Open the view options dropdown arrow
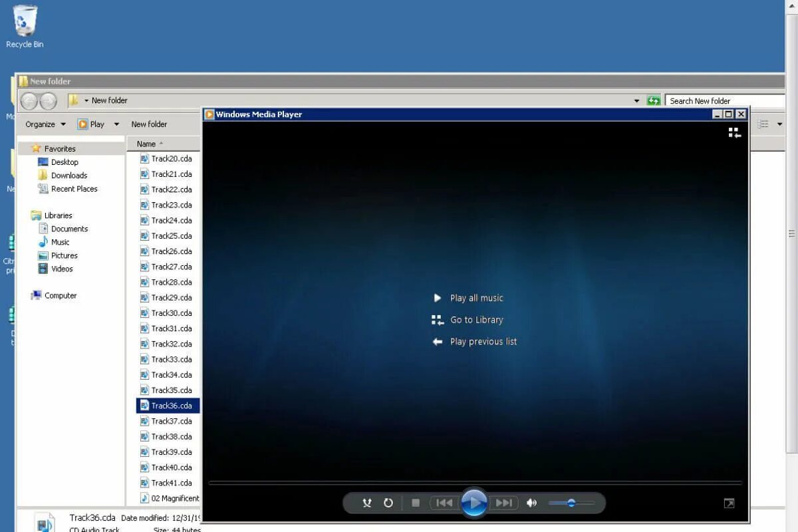This screenshot has height=532, width=798. point(779,124)
